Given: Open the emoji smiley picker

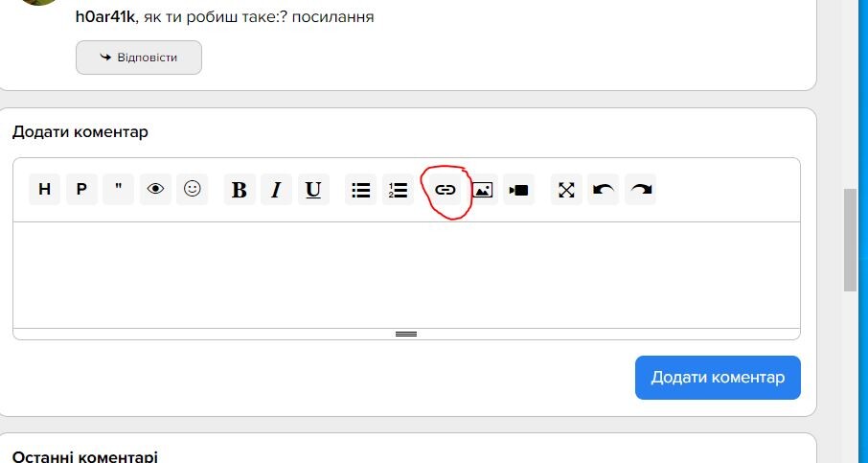Looking at the screenshot, I should tap(192, 190).
